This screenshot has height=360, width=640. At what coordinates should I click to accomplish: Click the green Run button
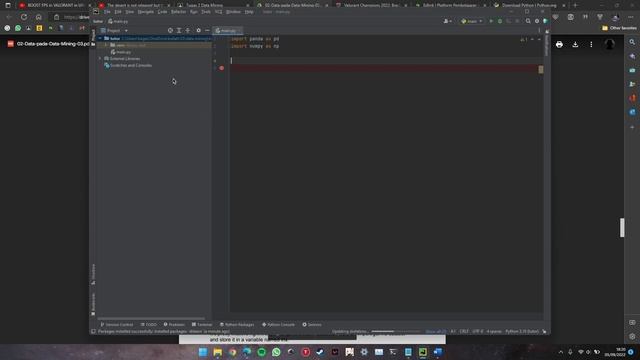click(491, 21)
